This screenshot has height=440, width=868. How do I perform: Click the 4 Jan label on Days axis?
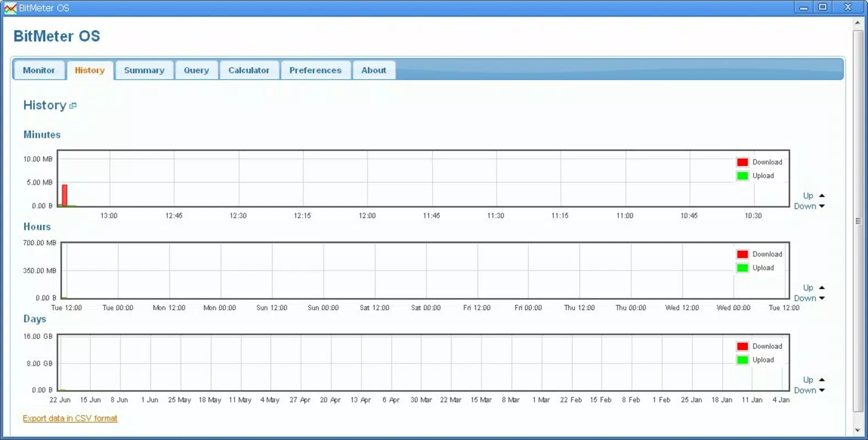[x=781, y=400]
